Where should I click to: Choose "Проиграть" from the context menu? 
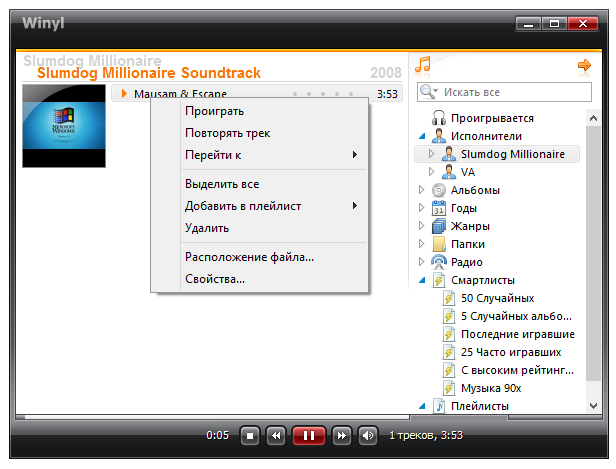[x=259, y=111]
